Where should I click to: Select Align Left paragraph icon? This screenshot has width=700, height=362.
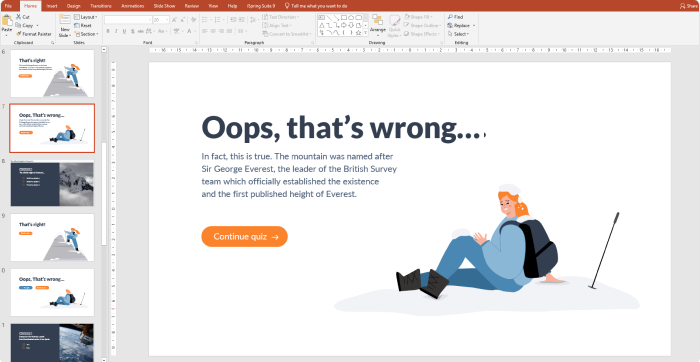[205, 31]
